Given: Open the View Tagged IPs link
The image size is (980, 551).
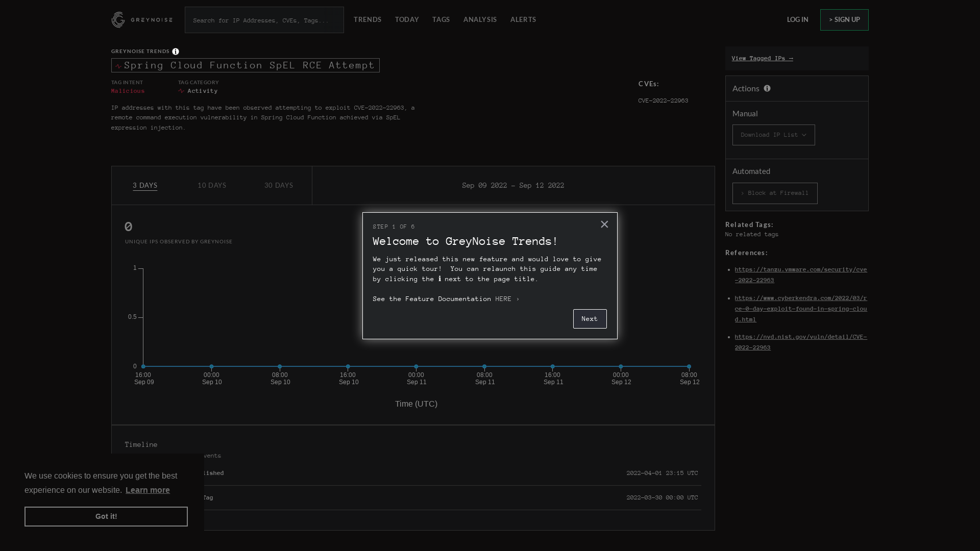Looking at the screenshot, I should coord(762,58).
